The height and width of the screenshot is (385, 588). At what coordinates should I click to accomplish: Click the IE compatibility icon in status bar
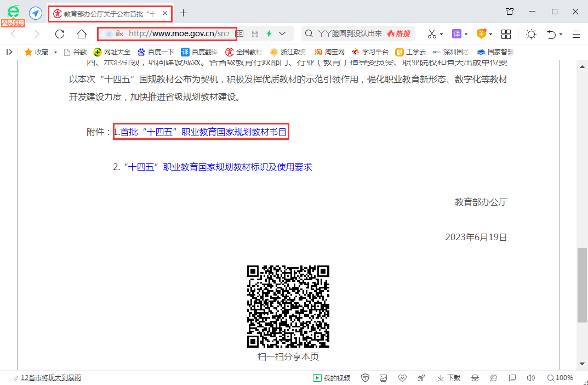(x=494, y=378)
